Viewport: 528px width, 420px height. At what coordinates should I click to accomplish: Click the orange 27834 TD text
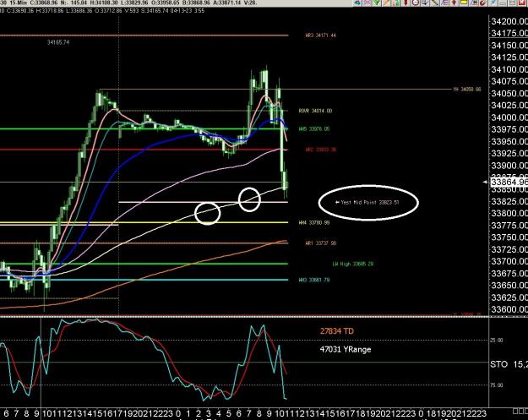point(337,331)
